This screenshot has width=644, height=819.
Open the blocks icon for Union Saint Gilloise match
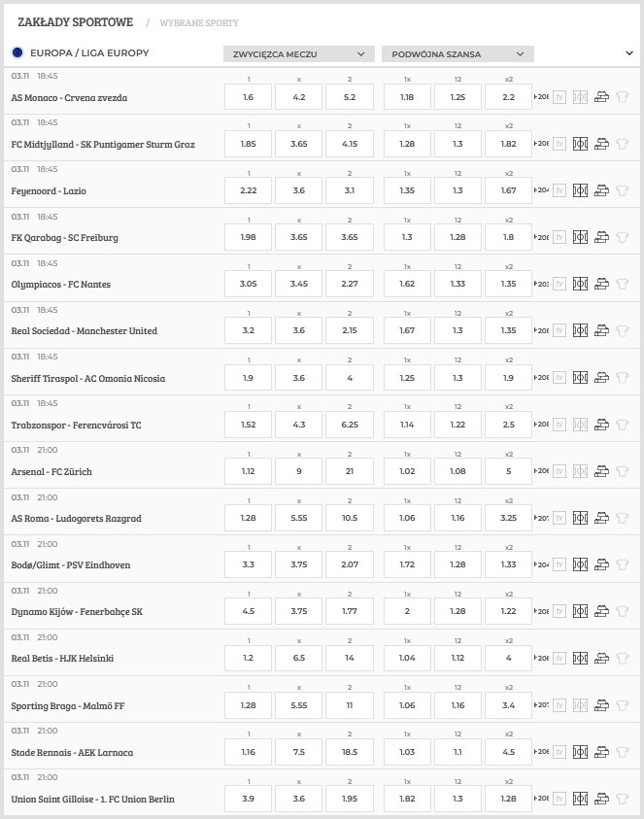(x=602, y=799)
